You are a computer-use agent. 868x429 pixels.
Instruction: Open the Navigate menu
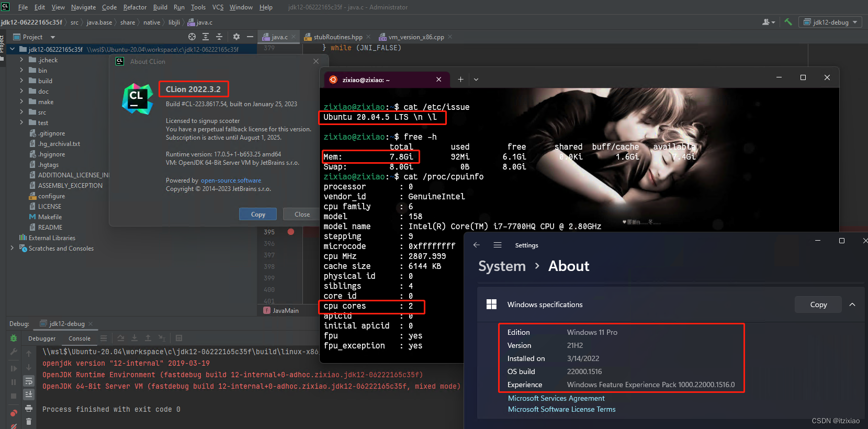click(x=83, y=7)
